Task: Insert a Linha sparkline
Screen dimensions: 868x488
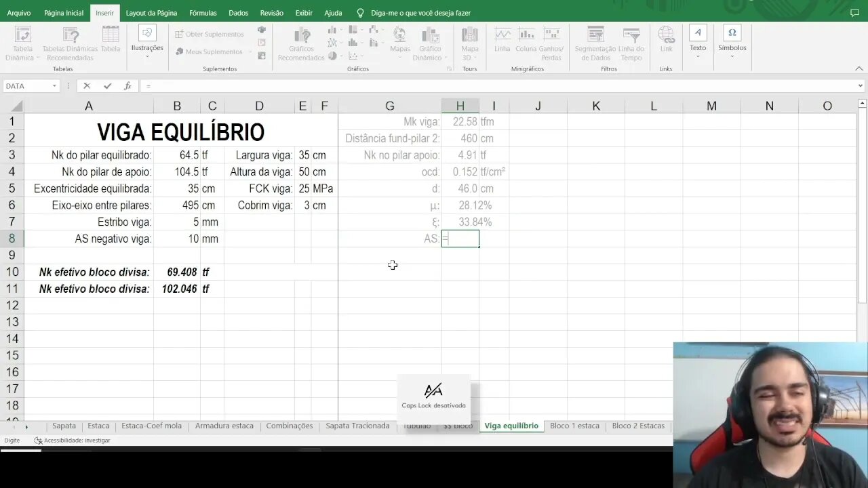Action: 502,39
